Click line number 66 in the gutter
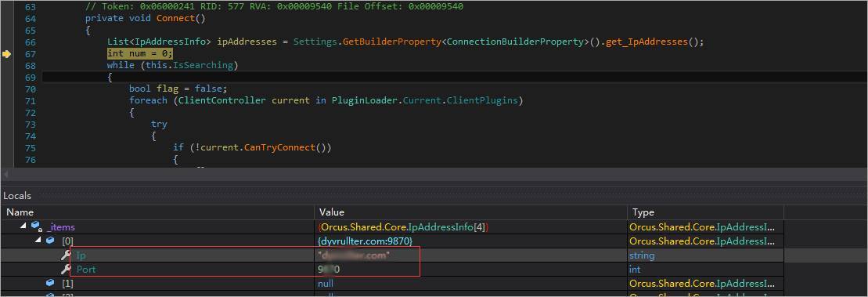This screenshot has height=297, width=868. [31, 42]
